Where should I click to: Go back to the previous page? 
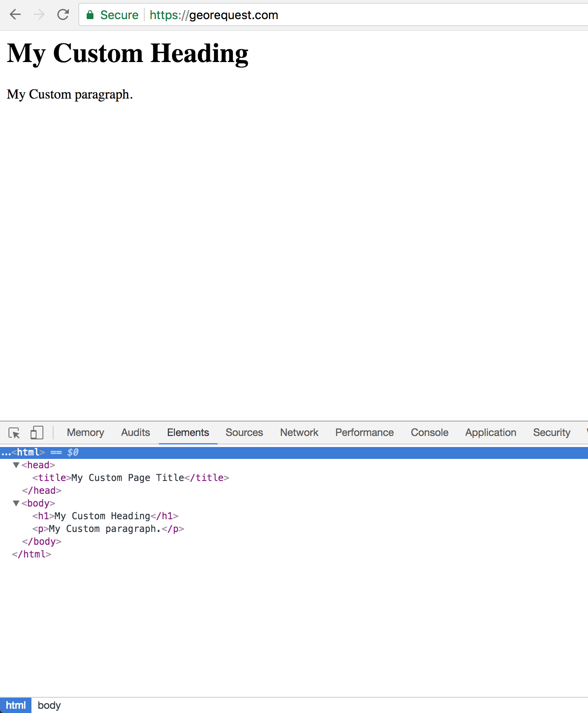coord(15,15)
